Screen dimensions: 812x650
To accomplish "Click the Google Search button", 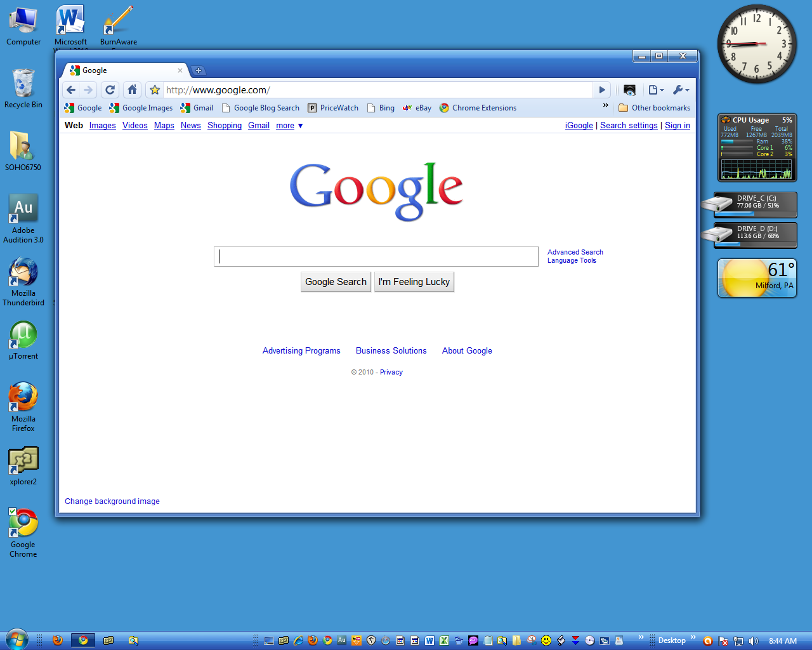I will [x=336, y=282].
